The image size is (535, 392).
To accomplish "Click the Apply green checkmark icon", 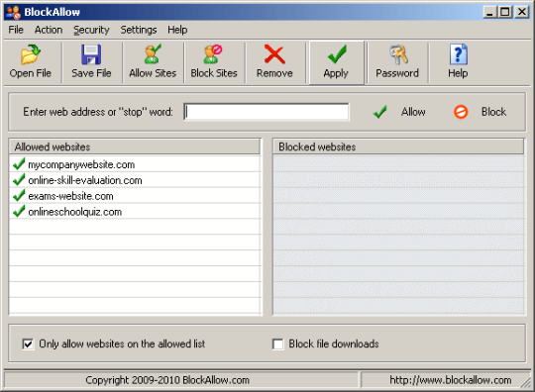I will point(337,54).
